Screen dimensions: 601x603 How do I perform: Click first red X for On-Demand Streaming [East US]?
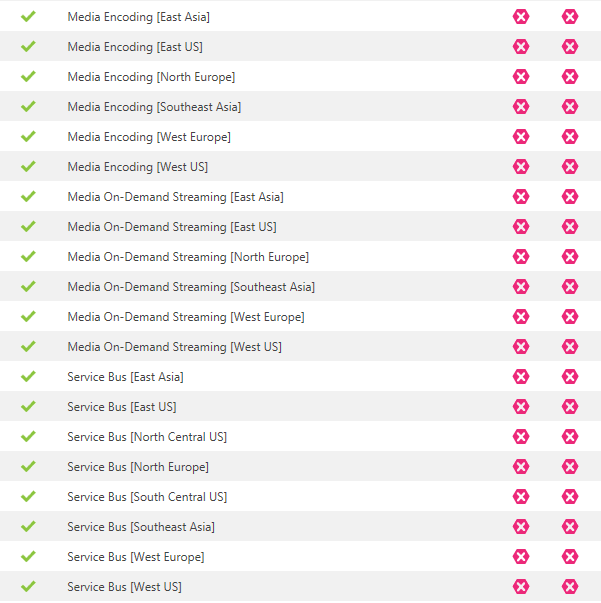[521, 227]
